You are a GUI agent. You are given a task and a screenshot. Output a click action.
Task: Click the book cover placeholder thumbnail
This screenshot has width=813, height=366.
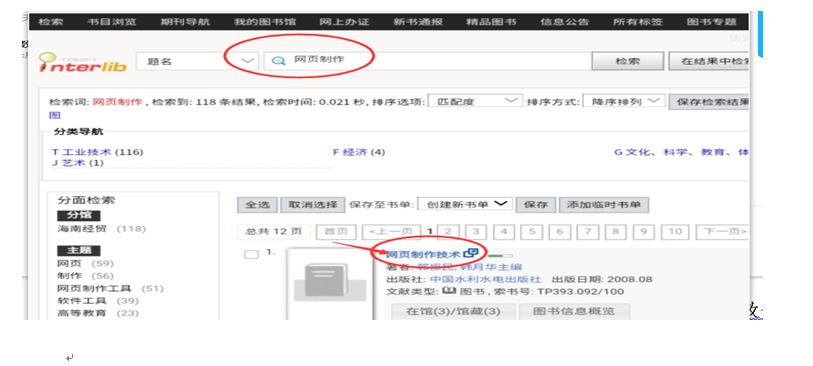[330, 284]
